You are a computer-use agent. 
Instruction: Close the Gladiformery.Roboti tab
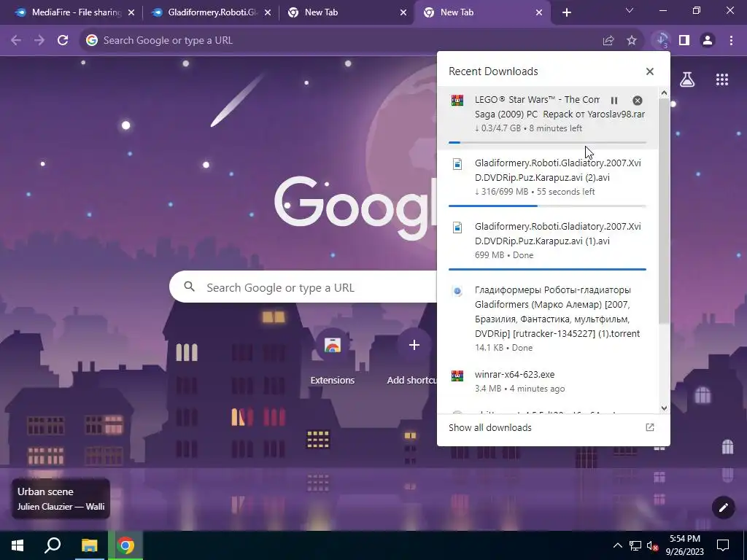pyautogui.click(x=268, y=12)
